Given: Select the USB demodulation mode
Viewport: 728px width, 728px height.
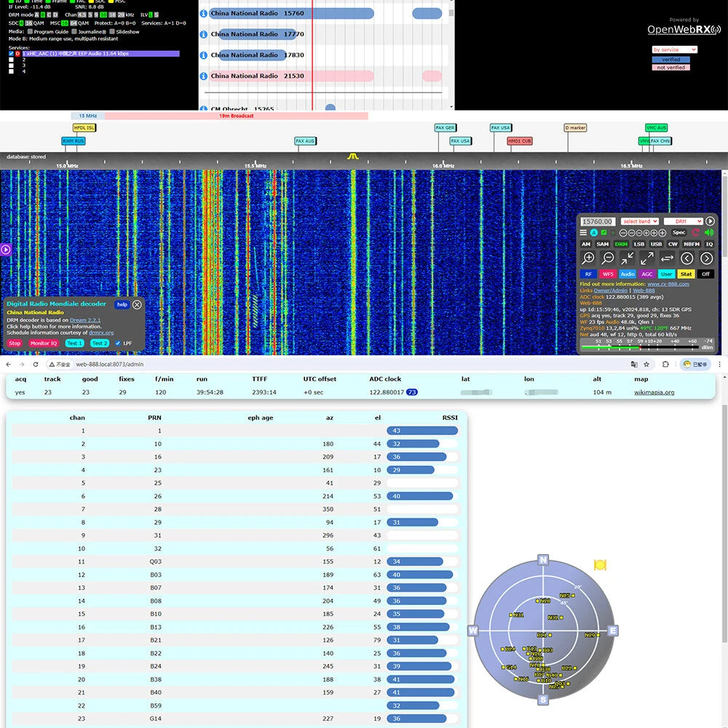Looking at the screenshot, I should pos(656,245).
